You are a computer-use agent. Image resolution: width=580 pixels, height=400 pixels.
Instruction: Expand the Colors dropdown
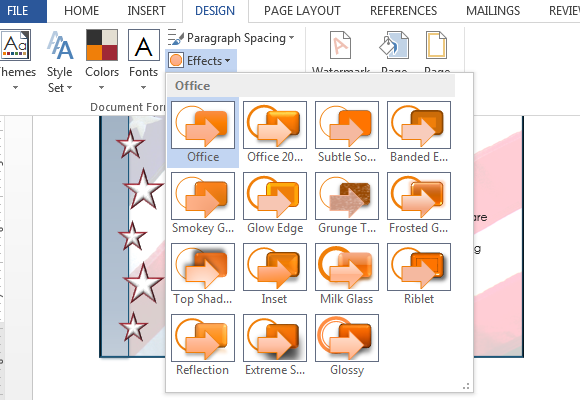pos(102,60)
